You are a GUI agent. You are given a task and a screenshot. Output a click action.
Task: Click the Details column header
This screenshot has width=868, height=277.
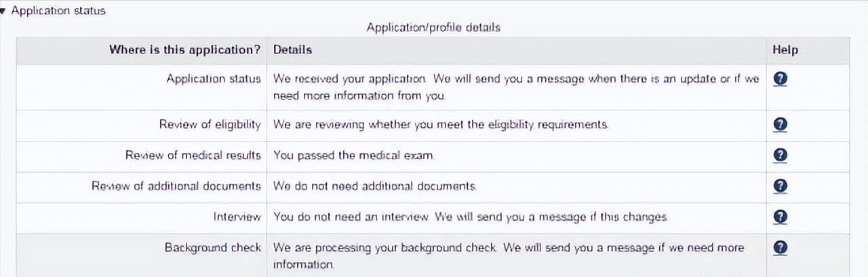pyautogui.click(x=292, y=49)
